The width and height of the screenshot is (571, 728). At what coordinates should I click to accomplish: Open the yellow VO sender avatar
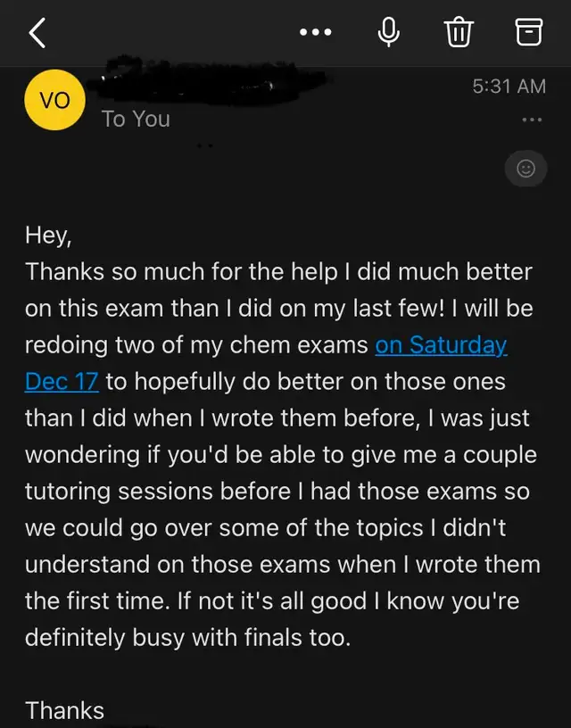click(54, 100)
